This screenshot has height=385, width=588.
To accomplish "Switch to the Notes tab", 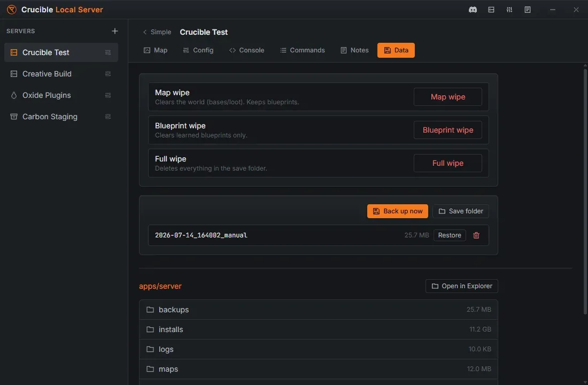I will (354, 50).
